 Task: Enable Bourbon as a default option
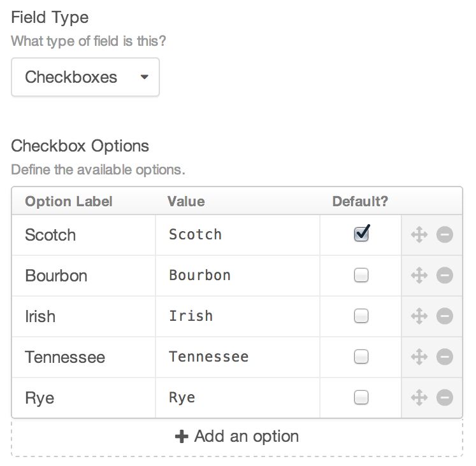pos(361,276)
